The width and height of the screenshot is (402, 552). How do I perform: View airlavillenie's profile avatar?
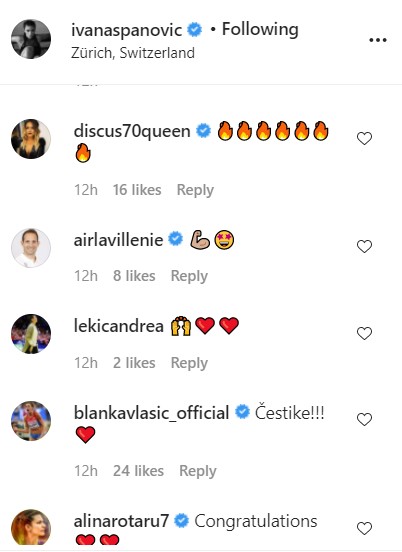pyautogui.click(x=31, y=248)
